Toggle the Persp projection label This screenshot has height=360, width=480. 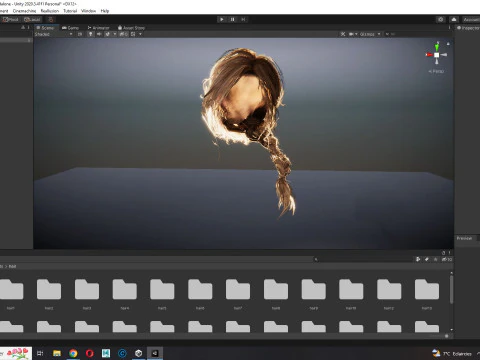[436, 71]
